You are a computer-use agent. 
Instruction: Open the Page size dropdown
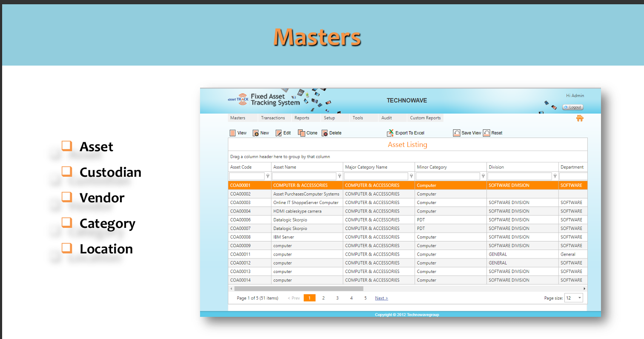[x=573, y=298]
